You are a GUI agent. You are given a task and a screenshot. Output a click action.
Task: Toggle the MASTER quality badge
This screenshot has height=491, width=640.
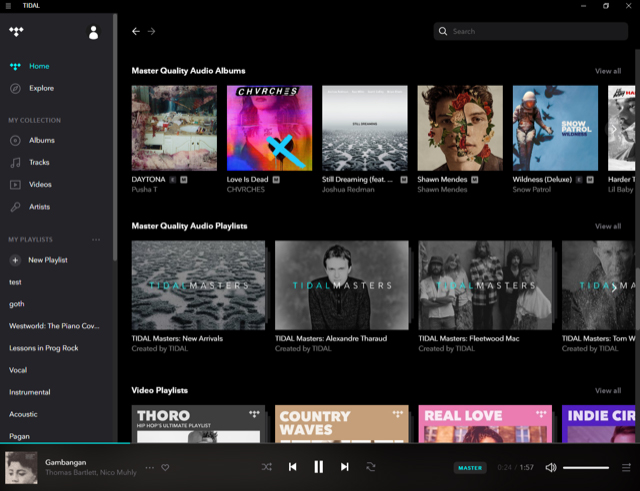pyautogui.click(x=470, y=467)
